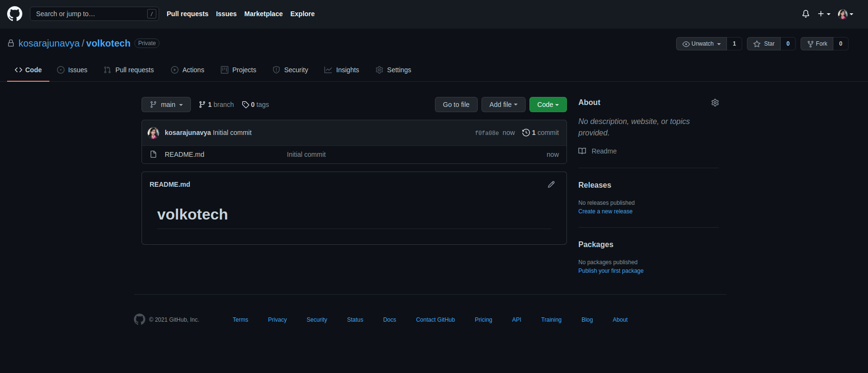Edit README with the pencil icon
Image resolution: width=868 pixels, height=373 pixels.
pos(551,184)
